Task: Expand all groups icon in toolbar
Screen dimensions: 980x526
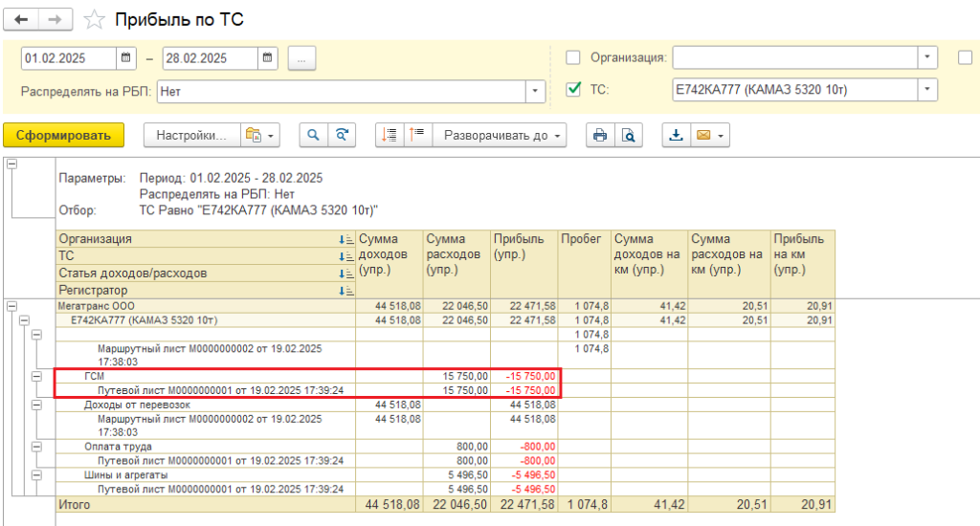Action: 390,135
